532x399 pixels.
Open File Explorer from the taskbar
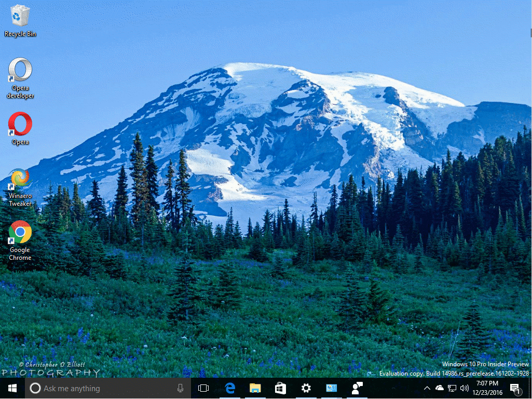pos(255,388)
